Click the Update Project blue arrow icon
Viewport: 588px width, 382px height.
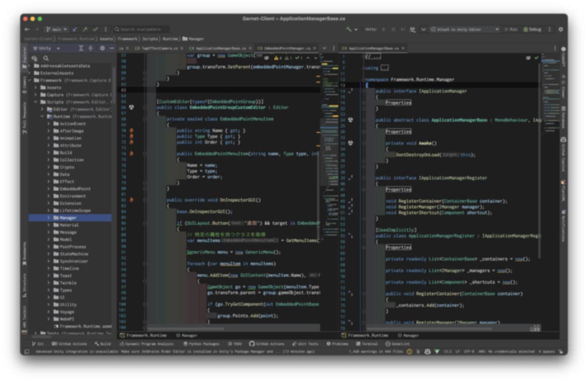75,29
